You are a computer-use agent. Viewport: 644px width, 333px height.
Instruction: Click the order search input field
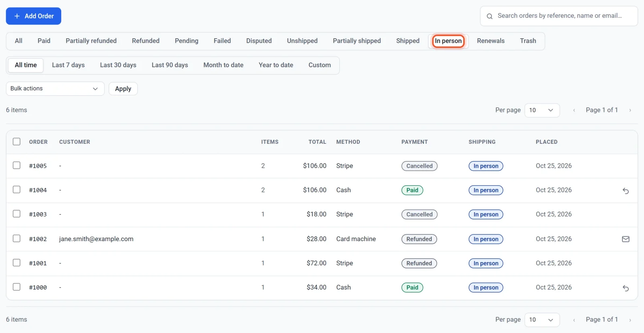coord(559,16)
